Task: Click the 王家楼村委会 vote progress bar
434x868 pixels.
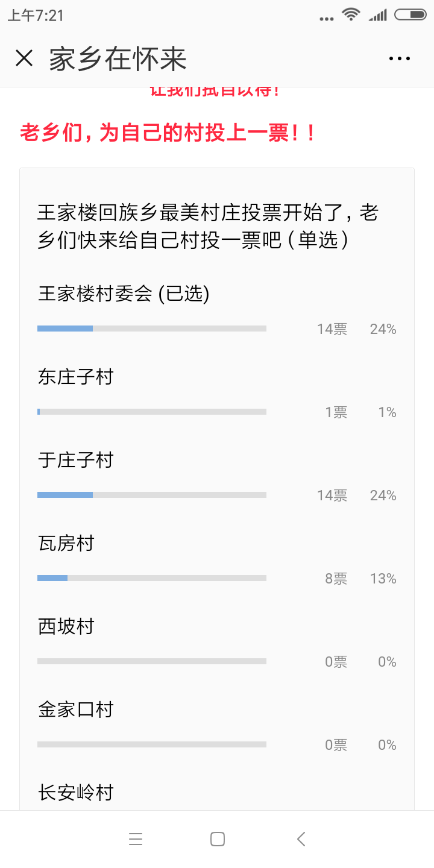Action: click(x=152, y=329)
